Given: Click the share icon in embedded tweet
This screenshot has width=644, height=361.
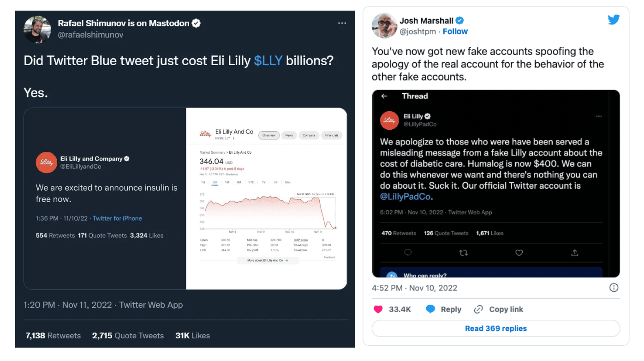Looking at the screenshot, I should pyautogui.click(x=574, y=253).
